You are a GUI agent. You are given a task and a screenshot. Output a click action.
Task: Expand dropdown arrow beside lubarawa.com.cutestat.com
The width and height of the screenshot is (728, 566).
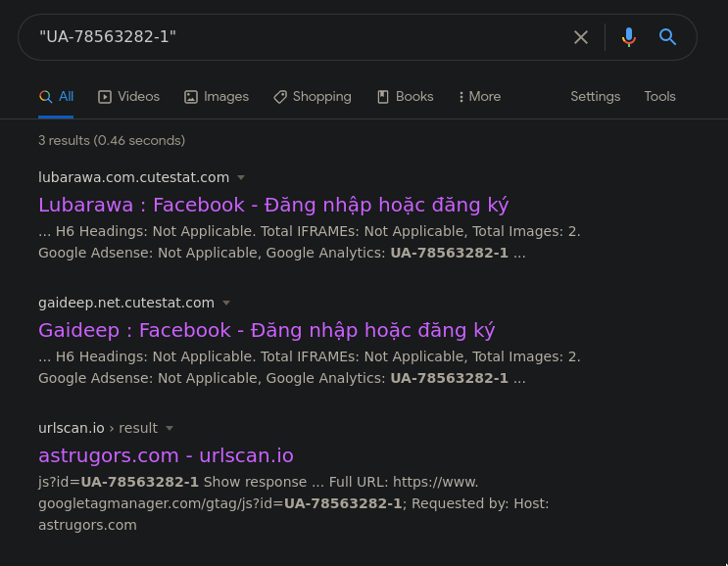point(241,177)
